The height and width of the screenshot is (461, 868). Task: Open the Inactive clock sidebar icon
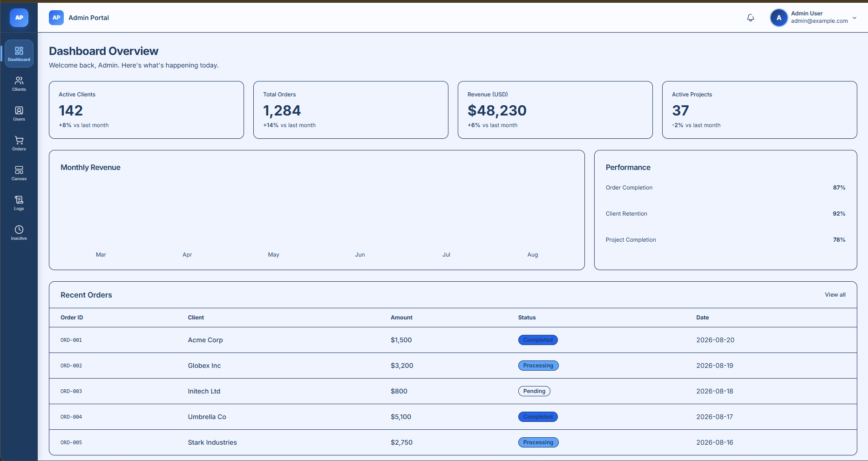pos(19,232)
